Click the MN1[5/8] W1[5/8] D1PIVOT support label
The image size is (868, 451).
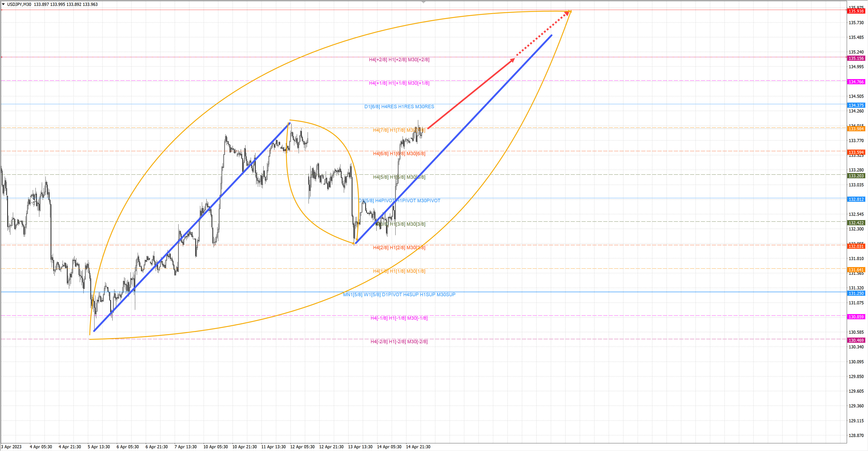(x=399, y=294)
